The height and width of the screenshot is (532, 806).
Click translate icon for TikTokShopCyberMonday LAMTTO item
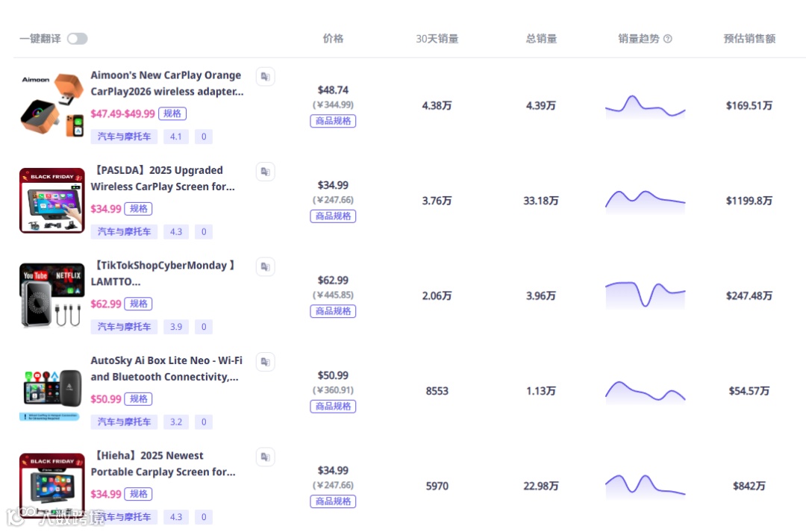click(265, 267)
